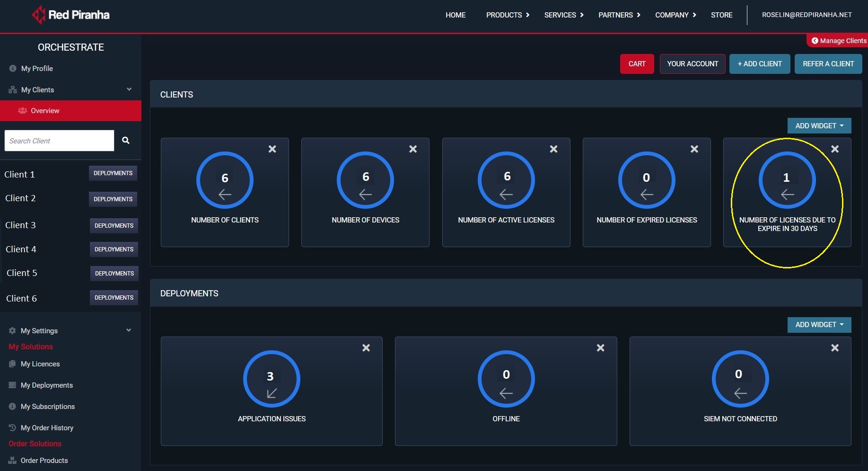Click the Number of Clients circle arrow
The height and width of the screenshot is (471, 868).
tap(225, 195)
